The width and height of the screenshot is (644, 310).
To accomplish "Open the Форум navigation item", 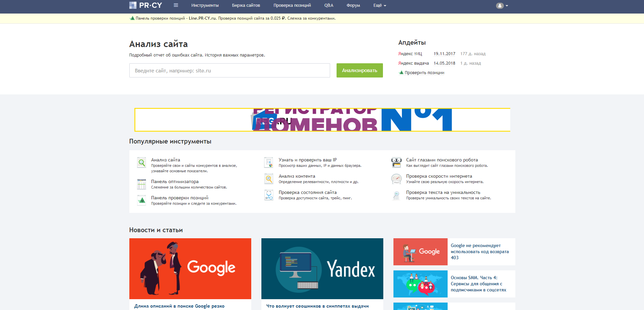I will tap(353, 5).
